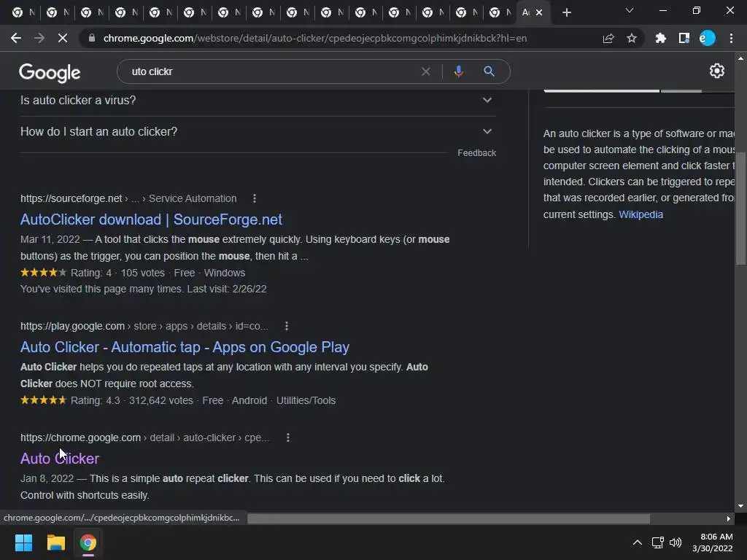Switch to the first browser tab
The image size is (747, 560).
23,13
